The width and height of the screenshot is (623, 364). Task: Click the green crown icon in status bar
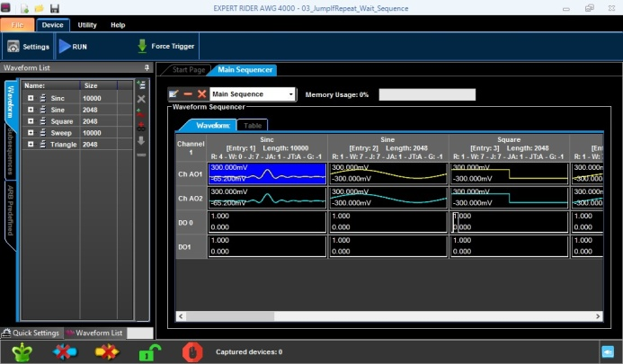pyautogui.click(x=22, y=351)
